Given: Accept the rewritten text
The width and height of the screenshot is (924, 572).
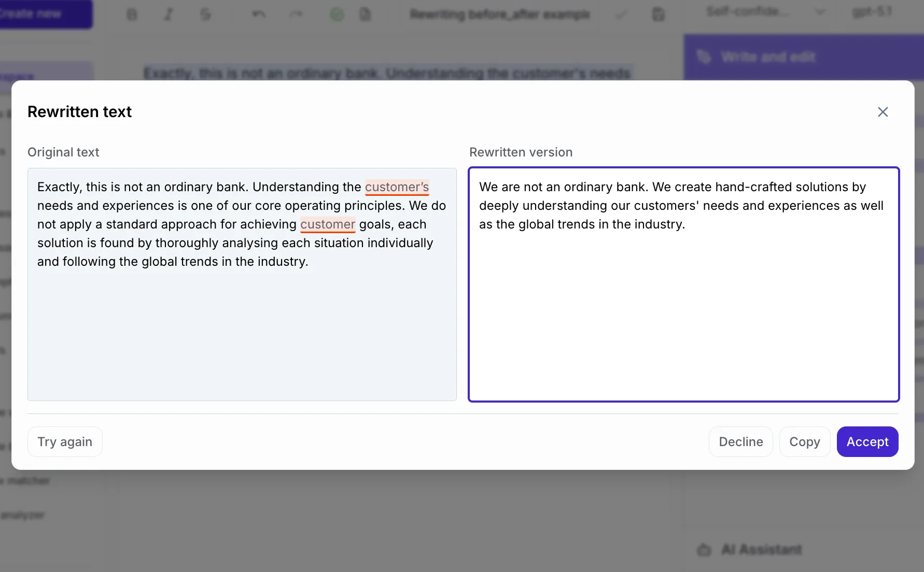Looking at the screenshot, I should (x=867, y=441).
